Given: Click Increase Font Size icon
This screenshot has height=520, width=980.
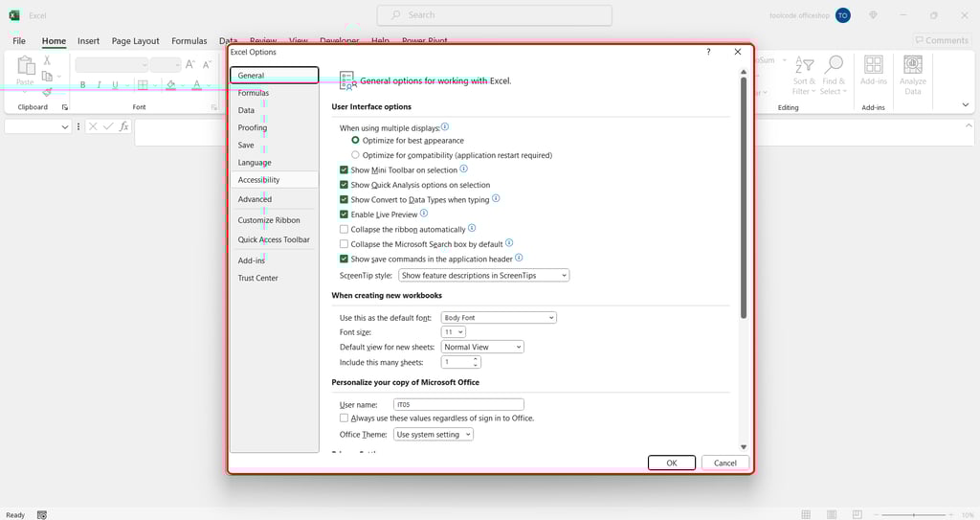Looking at the screenshot, I should [190, 64].
